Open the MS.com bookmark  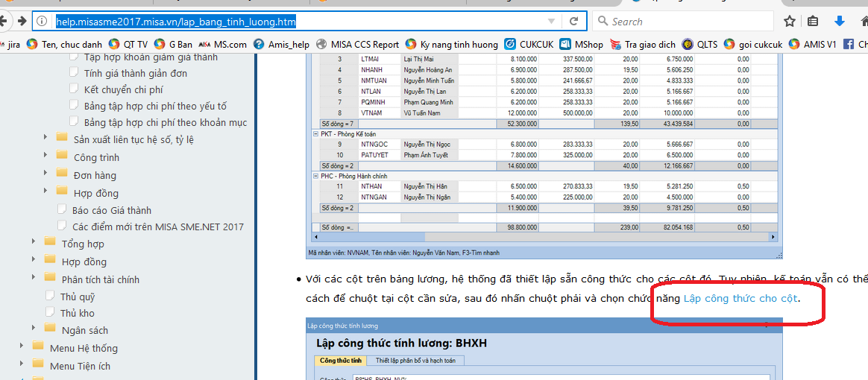pyautogui.click(x=222, y=44)
